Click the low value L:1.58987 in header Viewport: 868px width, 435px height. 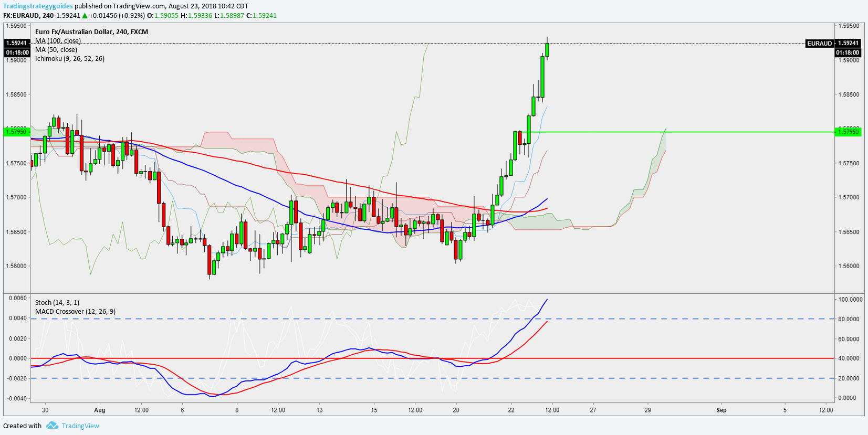(x=229, y=16)
